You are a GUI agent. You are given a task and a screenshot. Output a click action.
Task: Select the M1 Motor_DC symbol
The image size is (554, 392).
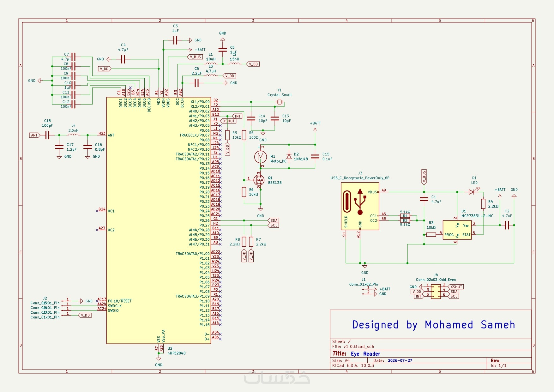(261, 157)
